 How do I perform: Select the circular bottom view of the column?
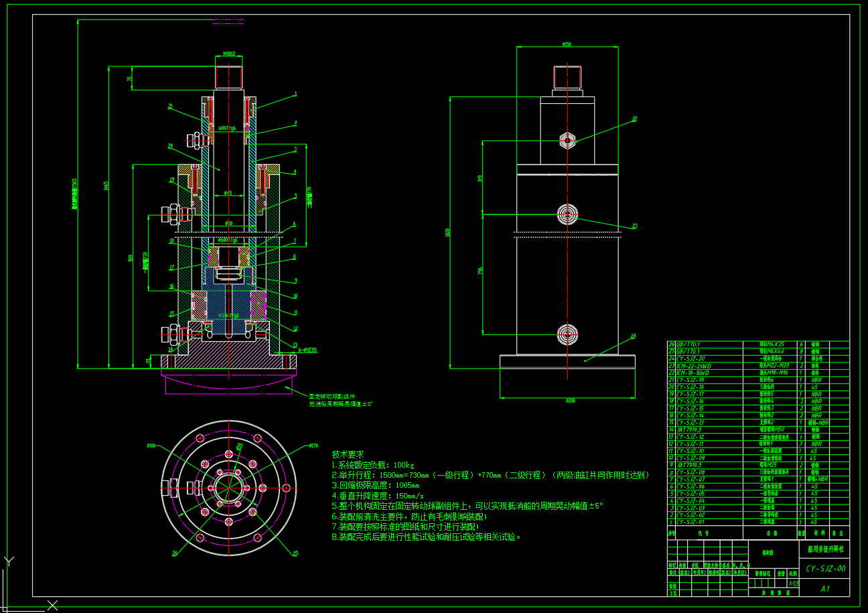(228, 489)
